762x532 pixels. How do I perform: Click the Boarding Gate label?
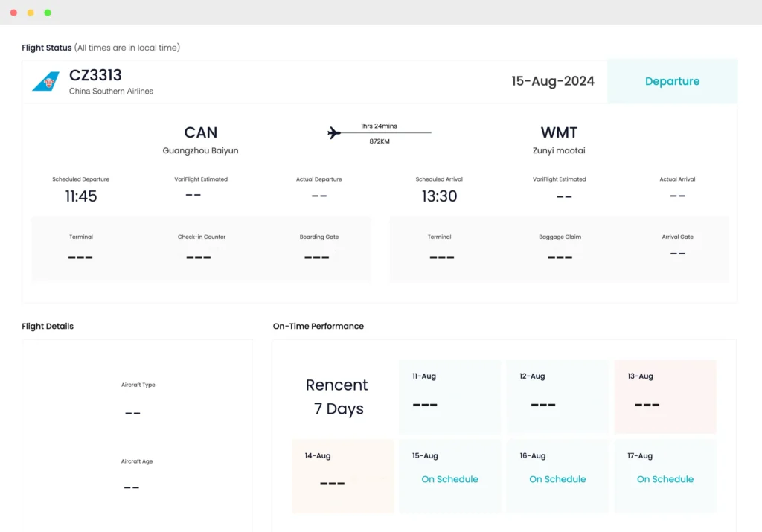(x=319, y=237)
